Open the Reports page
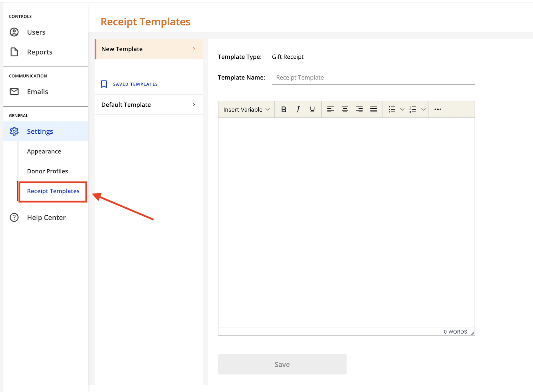 pos(39,52)
